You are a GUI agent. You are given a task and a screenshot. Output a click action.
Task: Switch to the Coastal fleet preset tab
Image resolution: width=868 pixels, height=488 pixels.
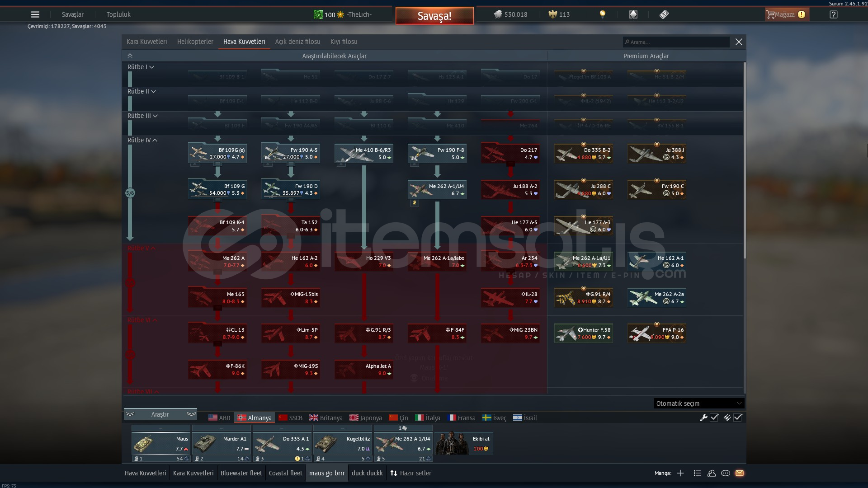[285, 473]
